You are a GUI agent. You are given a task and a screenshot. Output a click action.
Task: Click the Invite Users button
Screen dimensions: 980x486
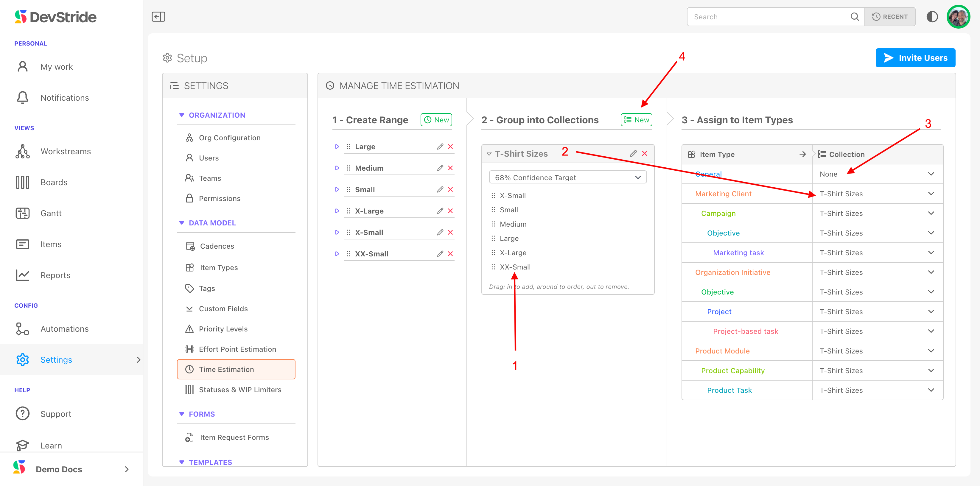(915, 58)
